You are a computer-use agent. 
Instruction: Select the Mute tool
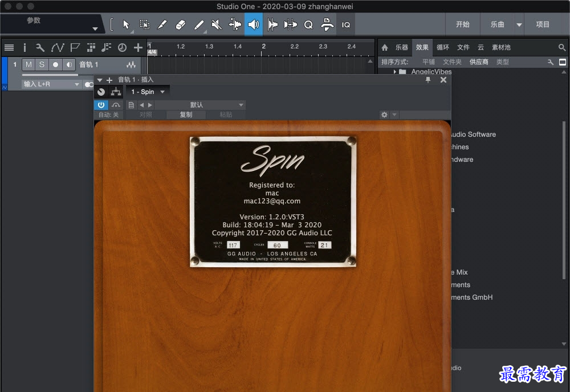click(x=217, y=24)
